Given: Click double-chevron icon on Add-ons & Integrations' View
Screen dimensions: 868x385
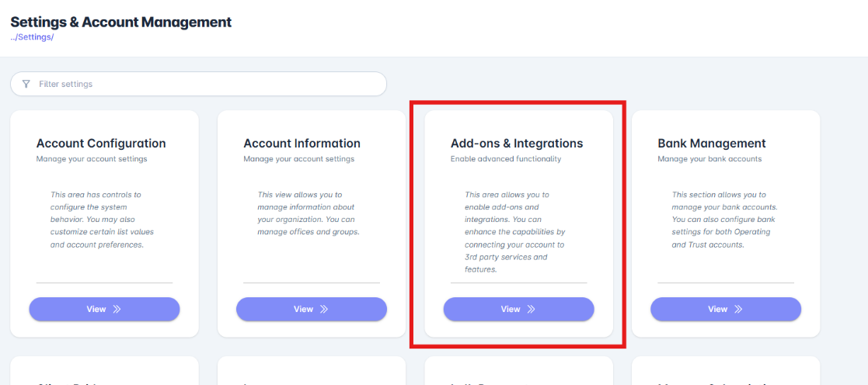Looking at the screenshot, I should click(532, 309).
